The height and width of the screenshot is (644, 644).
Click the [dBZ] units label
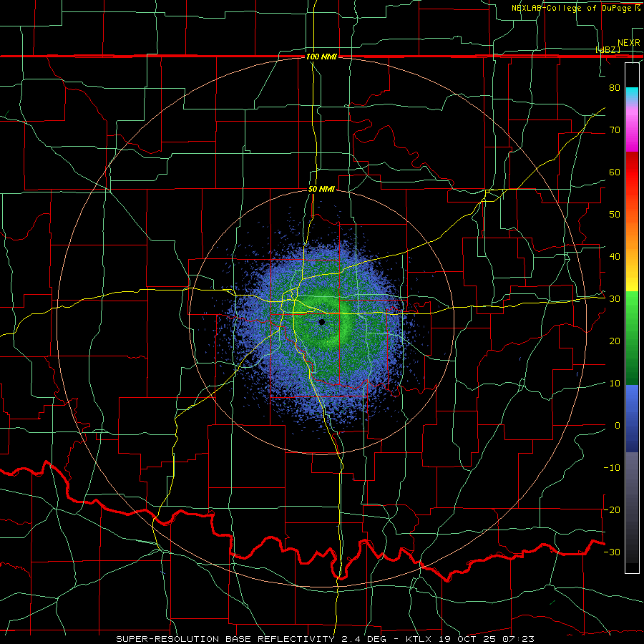tap(608, 49)
